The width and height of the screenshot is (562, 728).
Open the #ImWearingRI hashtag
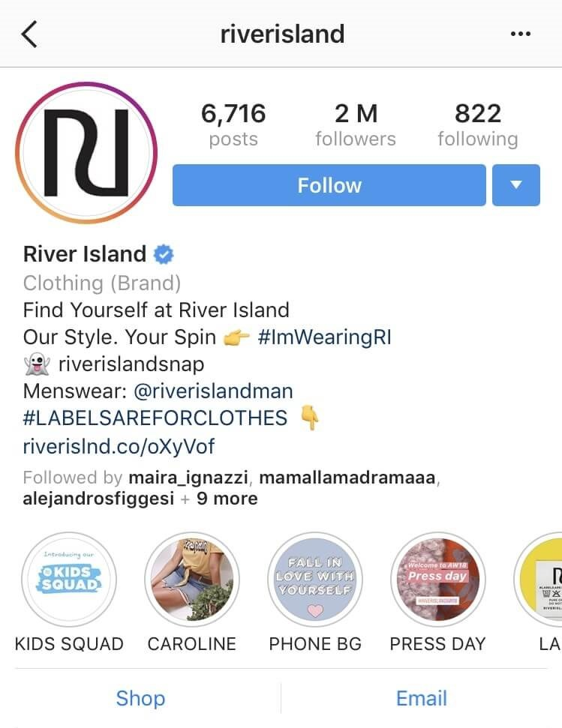tap(324, 337)
